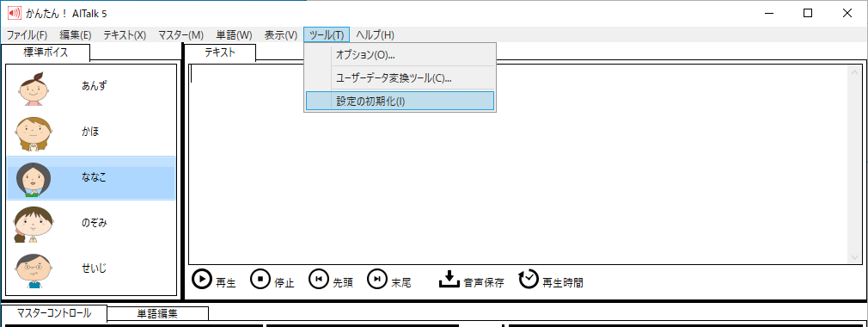Click the 再生時間 playback time icon
Image resolution: width=868 pixels, height=327 pixels.
pyautogui.click(x=529, y=279)
